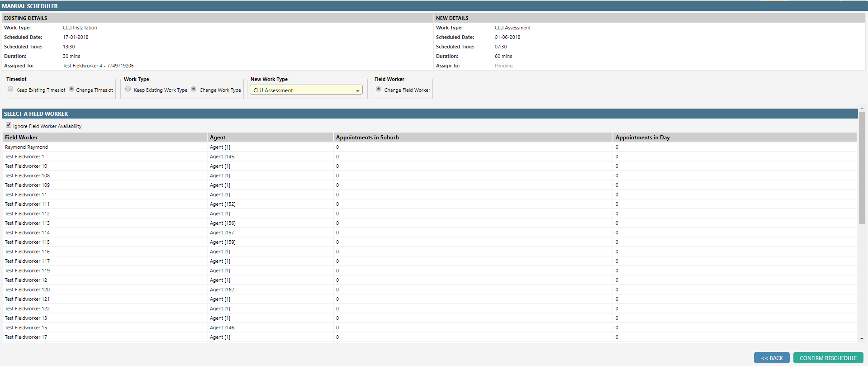Click the Field Worker column header

21,138
